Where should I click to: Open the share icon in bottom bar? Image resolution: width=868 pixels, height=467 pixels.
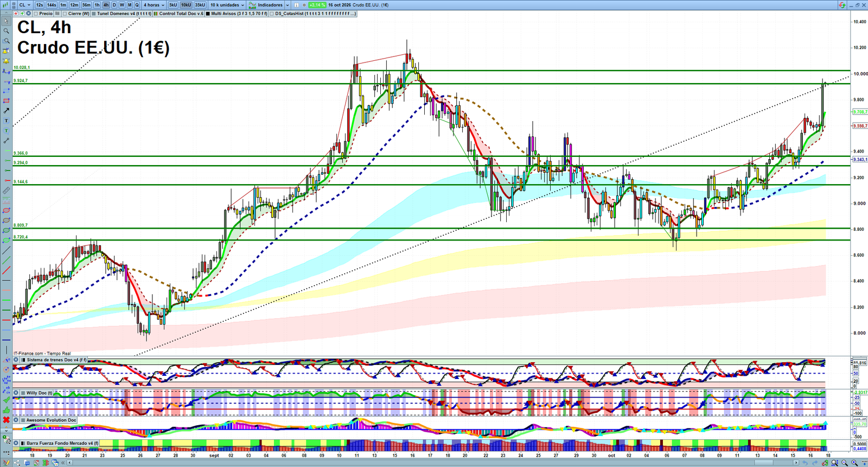[17, 463]
